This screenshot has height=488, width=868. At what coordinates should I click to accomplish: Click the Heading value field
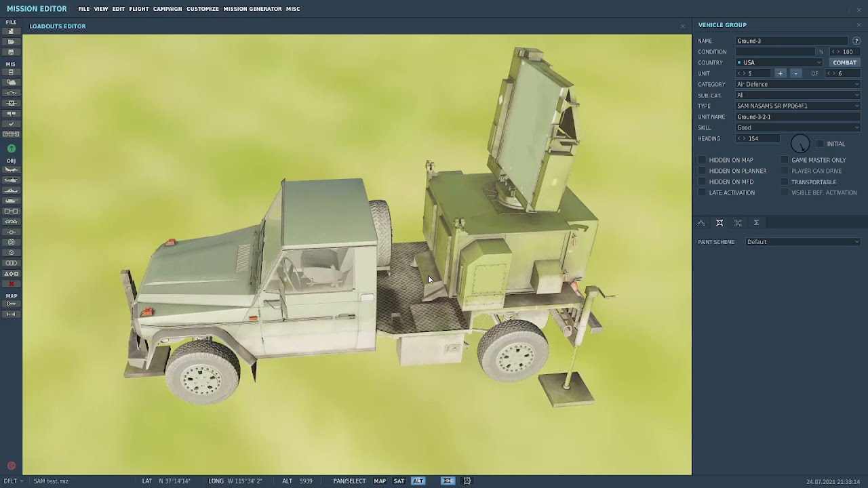(x=758, y=139)
